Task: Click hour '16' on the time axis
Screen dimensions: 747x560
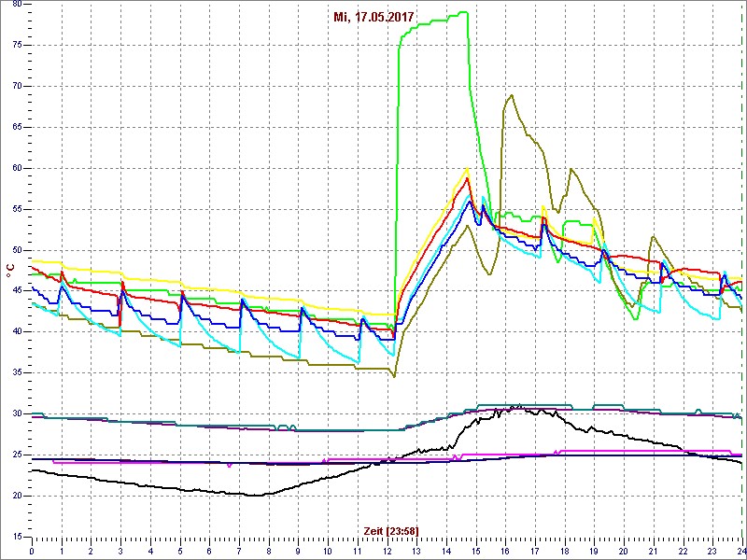Action: [x=505, y=551]
